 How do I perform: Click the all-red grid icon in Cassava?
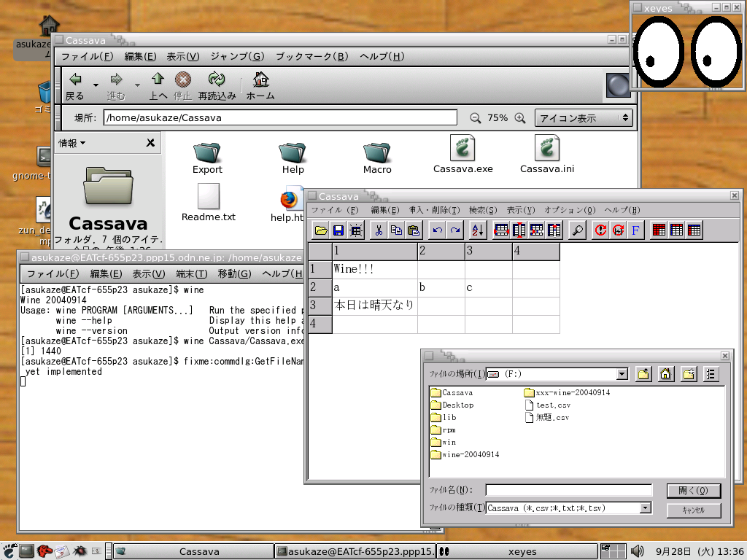659,230
